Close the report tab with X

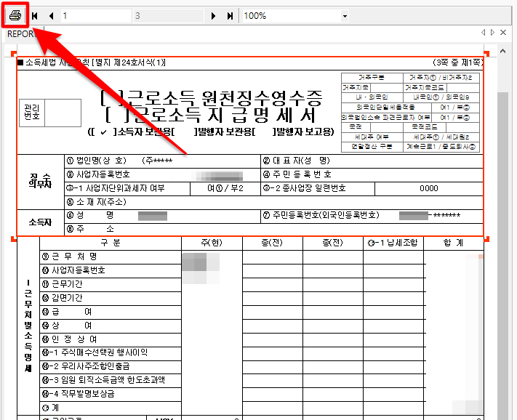pos(503,32)
